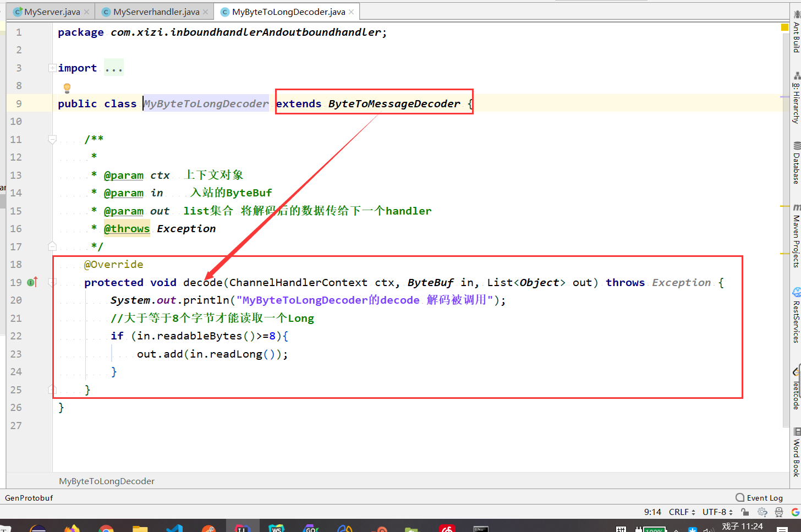Open the RestServices tool window

pyautogui.click(x=796, y=316)
